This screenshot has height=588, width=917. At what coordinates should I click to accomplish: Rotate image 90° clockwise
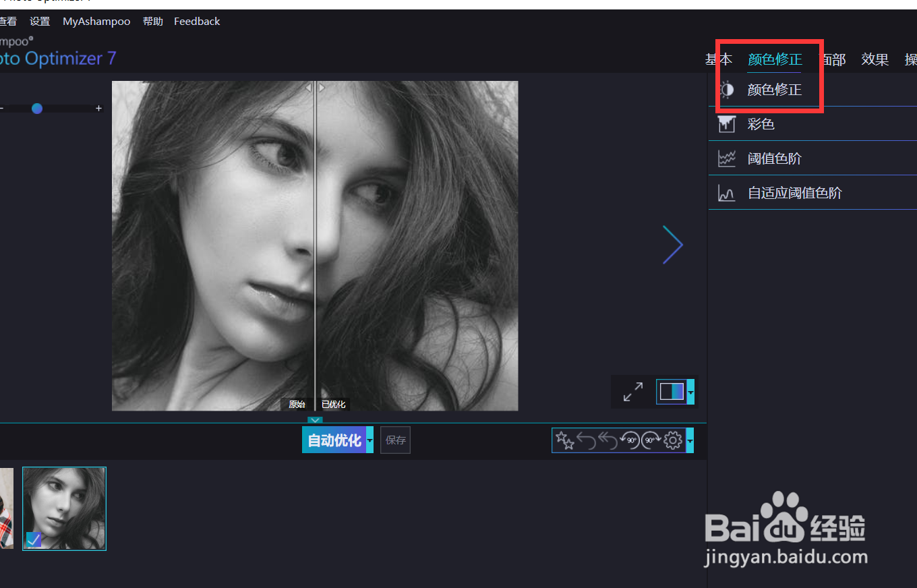point(651,441)
